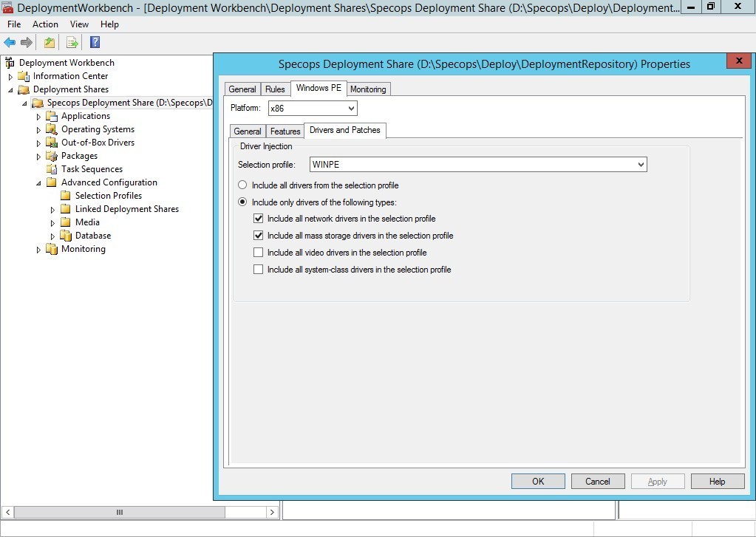Screen dimensions: 756x537
Task: Expand the Packages tree node
Action: tap(38, 157)
